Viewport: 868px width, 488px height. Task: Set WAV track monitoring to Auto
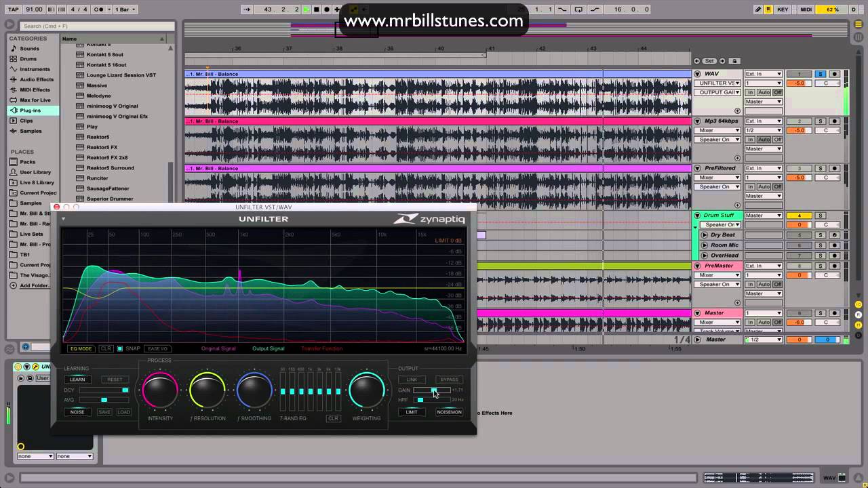(764, 92)
